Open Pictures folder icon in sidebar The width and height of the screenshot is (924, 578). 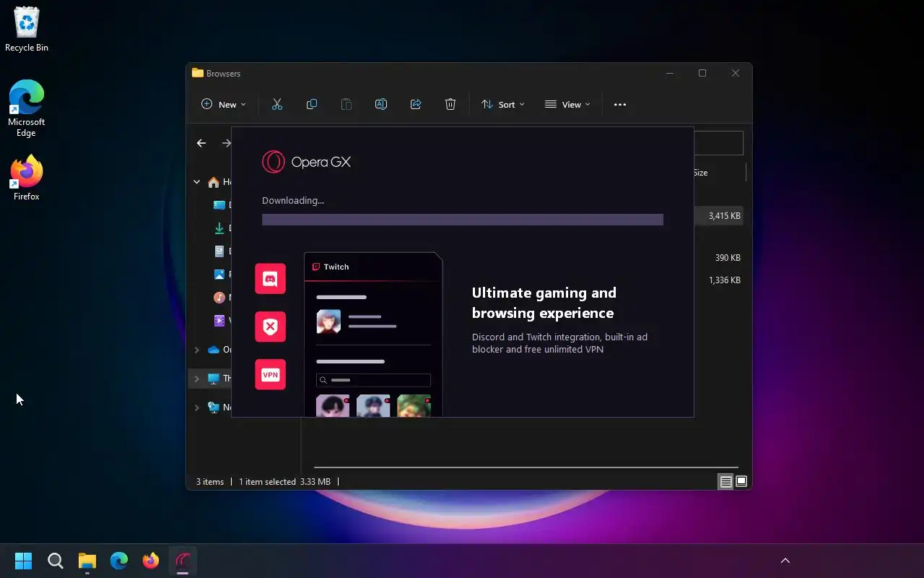(219, 275)
